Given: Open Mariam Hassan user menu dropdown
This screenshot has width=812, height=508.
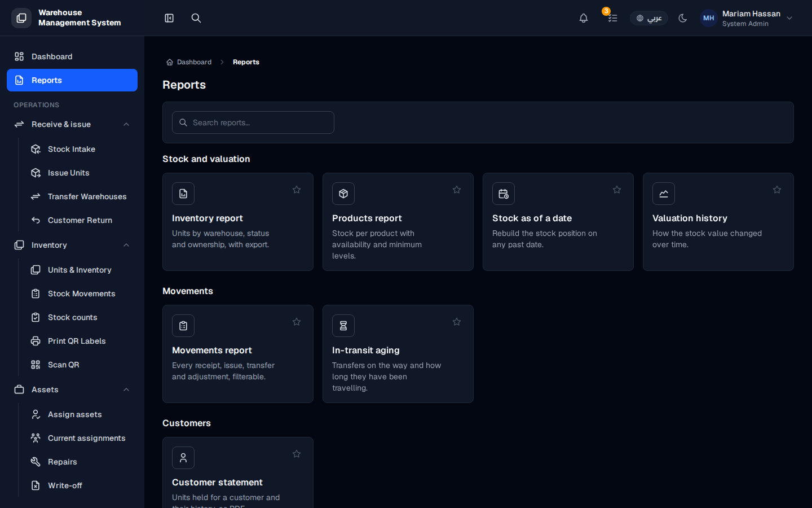Looking at the screenshot, I should click(747, 18).
